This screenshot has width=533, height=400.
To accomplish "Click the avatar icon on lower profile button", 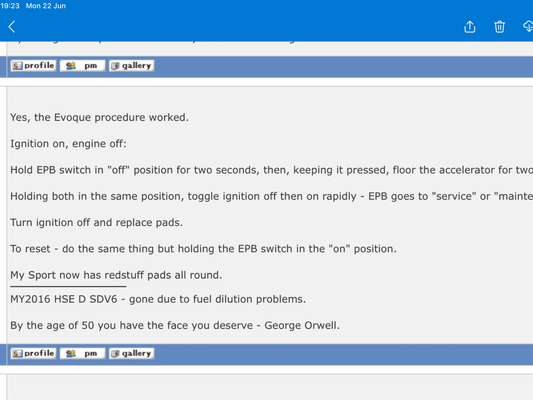I will pyautogui.click(x=17, y=353).
